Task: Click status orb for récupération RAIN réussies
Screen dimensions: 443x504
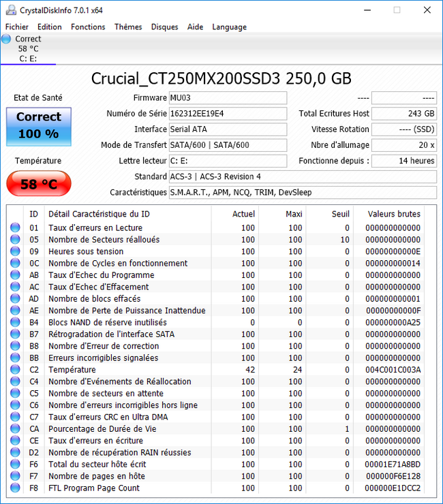Action: click(15, 452)
